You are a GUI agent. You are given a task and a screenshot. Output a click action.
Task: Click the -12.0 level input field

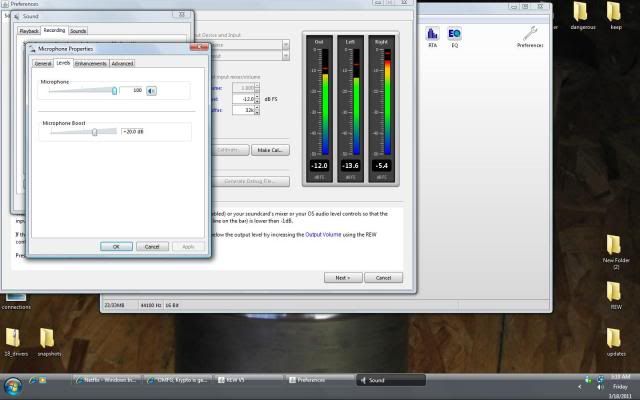click(x=243, y=99)
